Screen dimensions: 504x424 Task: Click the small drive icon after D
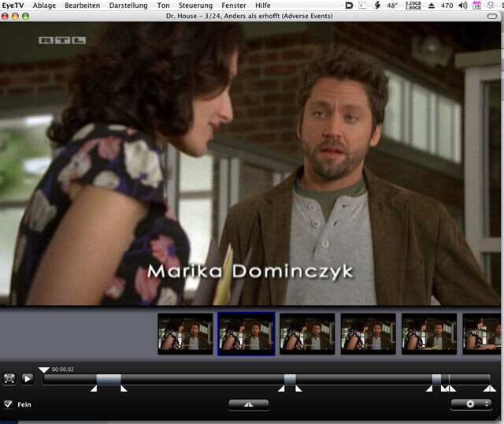(x=362, y=6)
